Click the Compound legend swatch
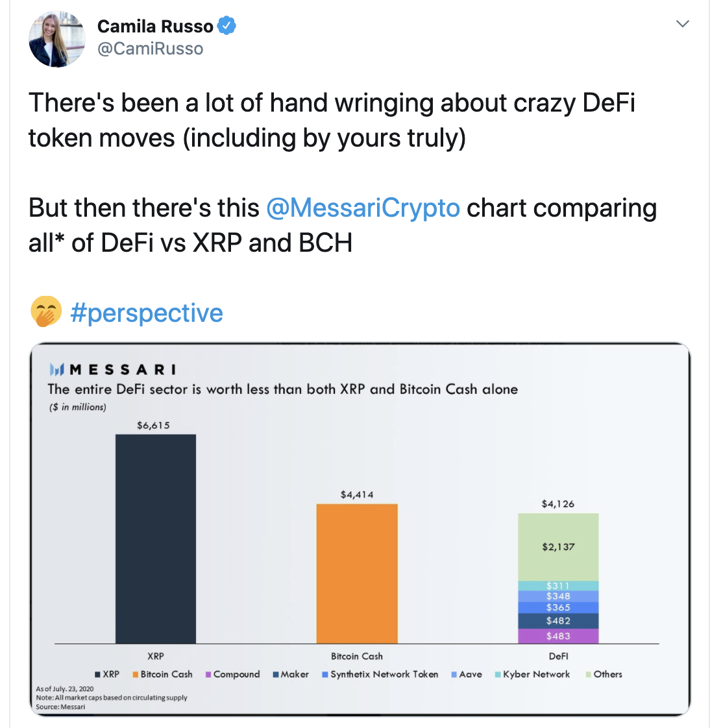 (x=209, y=675)
